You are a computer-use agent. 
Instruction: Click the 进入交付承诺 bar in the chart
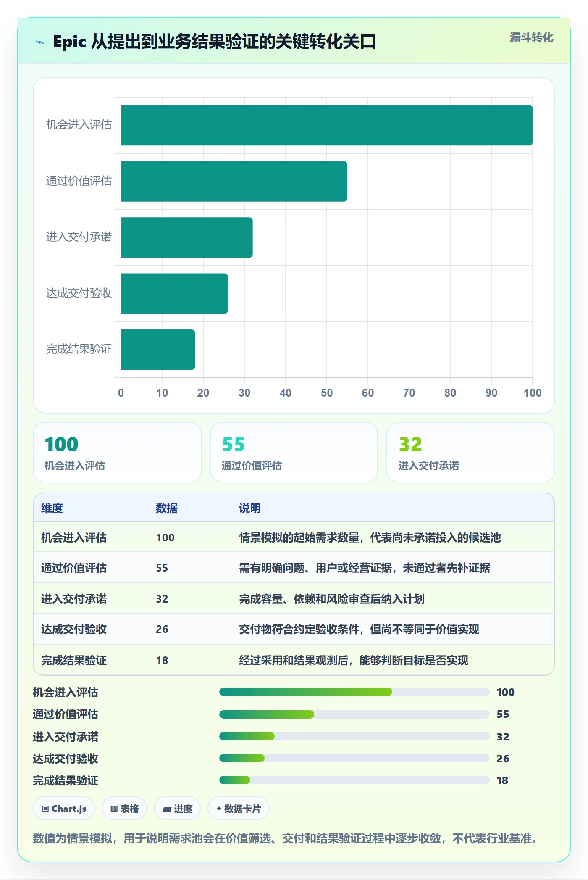[x=187, y=237]
